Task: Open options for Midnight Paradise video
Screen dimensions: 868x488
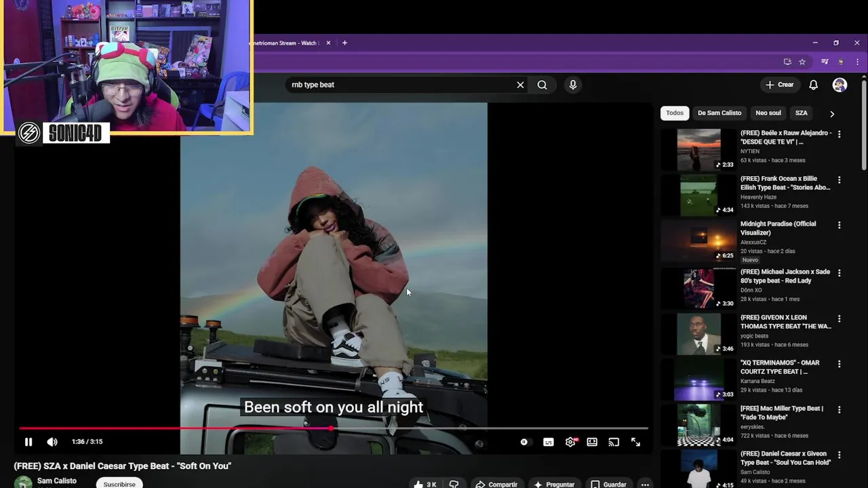Action: 839,225
